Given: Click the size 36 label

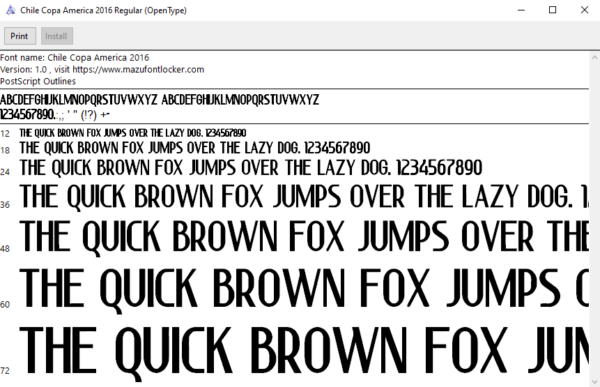Looking at the screenshot, I should 5,205.
